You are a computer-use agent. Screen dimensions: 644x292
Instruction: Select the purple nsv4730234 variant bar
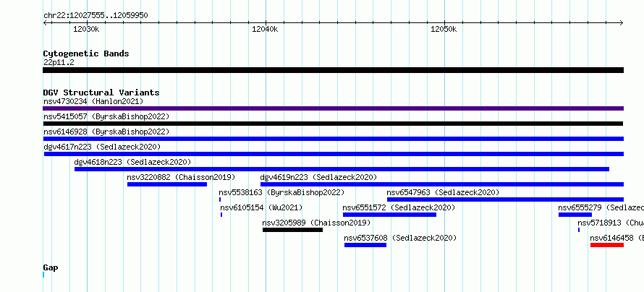(333, 108)
